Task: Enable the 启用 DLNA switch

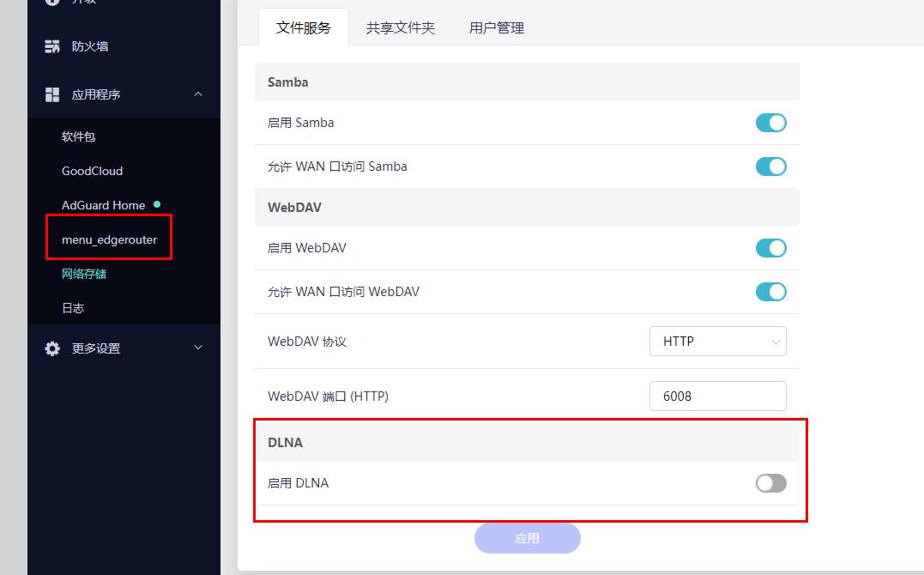Action: pyautogui.click(x=770, y=483)
